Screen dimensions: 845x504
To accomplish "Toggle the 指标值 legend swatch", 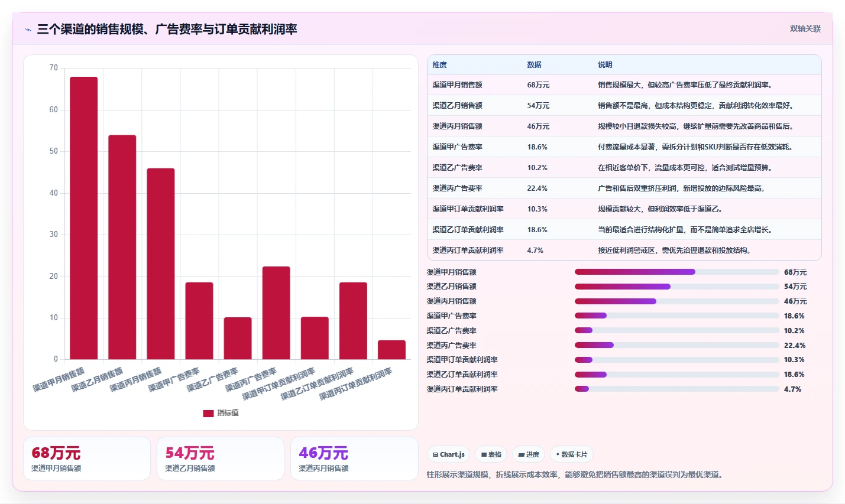I will (208, 413).
